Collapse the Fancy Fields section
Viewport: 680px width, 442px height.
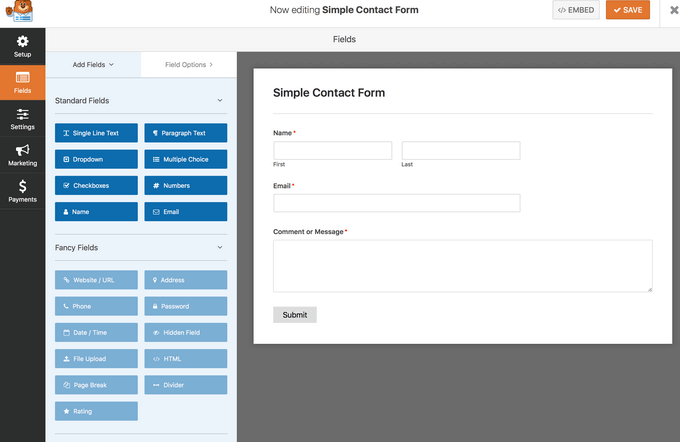click(x=220, y=248)
